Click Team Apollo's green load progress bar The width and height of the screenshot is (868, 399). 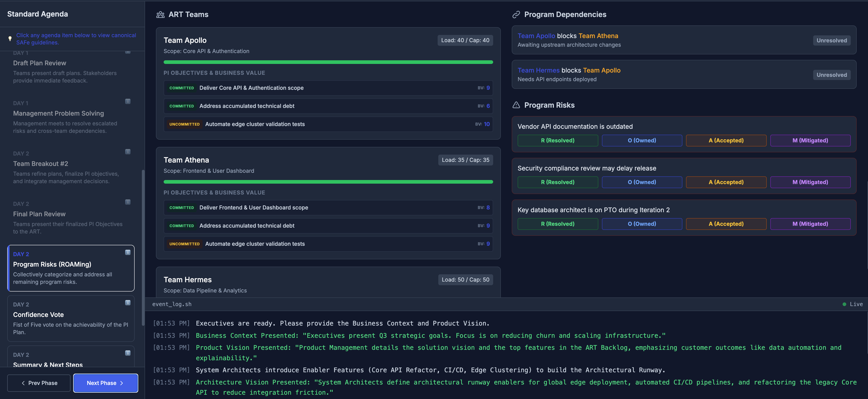pyautogui.click(x=328, y=62)
